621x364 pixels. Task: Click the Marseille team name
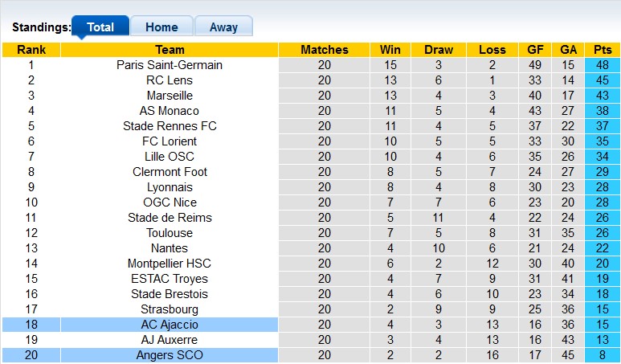170,96
